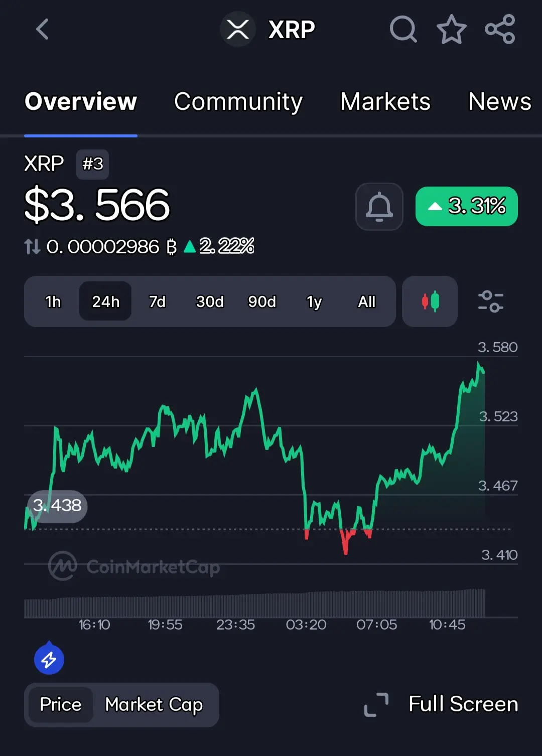Open chart settings sliders icon

[490, 301]
